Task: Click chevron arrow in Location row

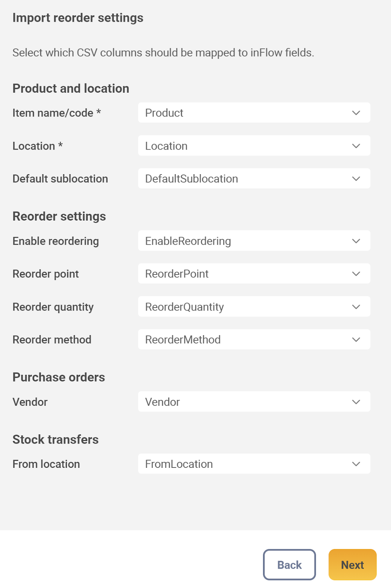Action: (x=356, y=146)
